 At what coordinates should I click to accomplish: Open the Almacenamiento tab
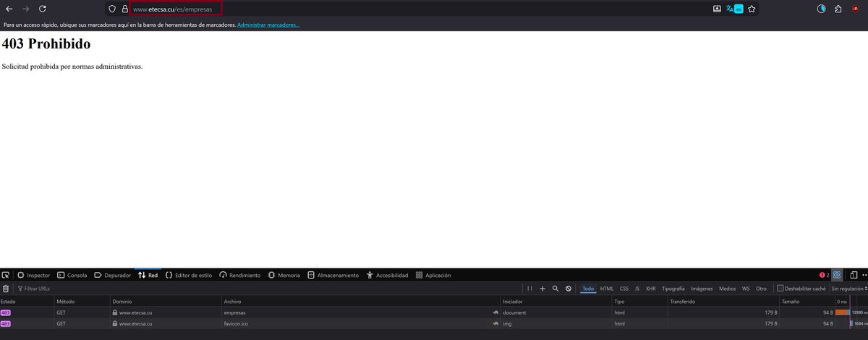pos(333,275)
